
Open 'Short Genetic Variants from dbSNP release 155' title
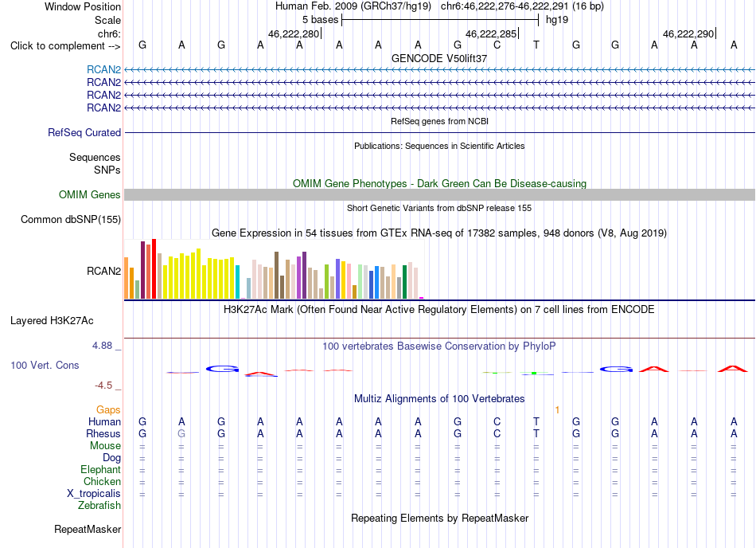(x=439, y=208)
